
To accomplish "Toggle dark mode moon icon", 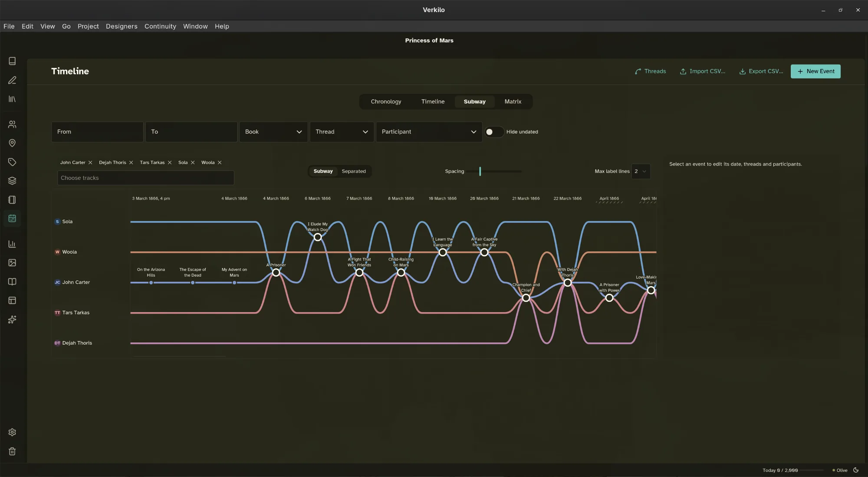I will [x=856, y=470].
